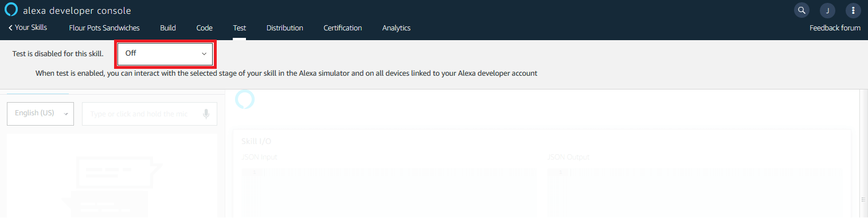
Task: Click the JSON Output label
Action: 568,157
